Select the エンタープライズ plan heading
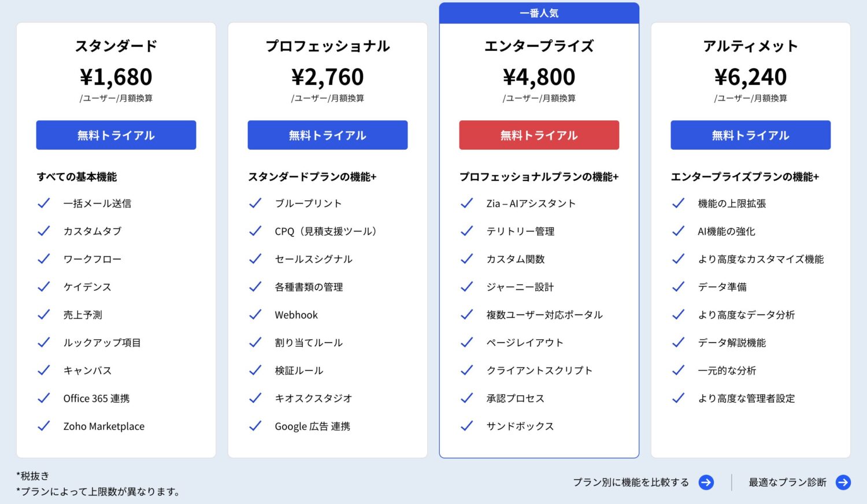This screenshot has width=867, height=504. [539, 46]
